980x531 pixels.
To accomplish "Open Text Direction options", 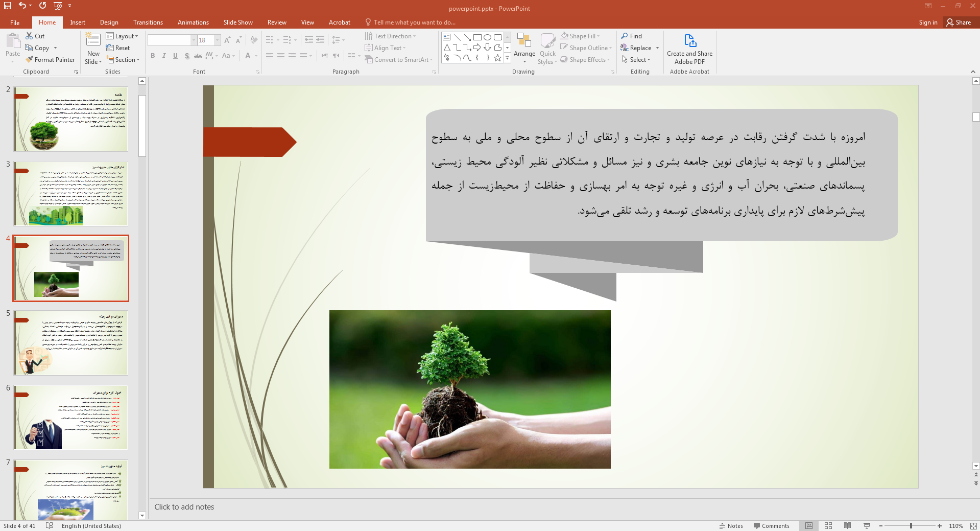I will tap(390, 36).
